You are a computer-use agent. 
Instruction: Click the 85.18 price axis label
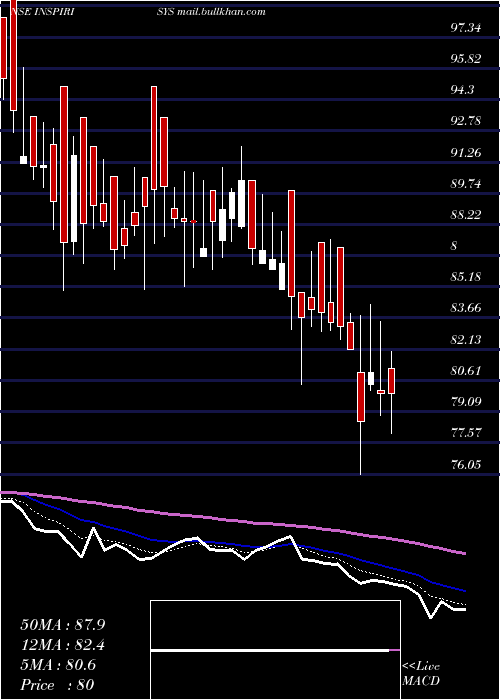coord(466,277)
